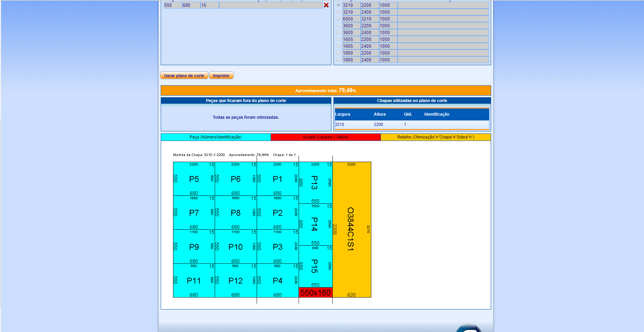
Task: Click the quantity field showing 15
Action: (209, 5)
